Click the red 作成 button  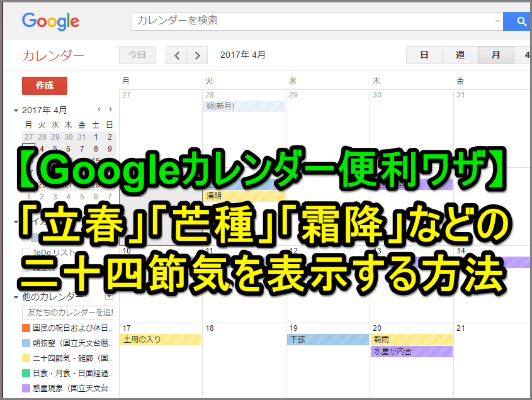tap(45, 86)
